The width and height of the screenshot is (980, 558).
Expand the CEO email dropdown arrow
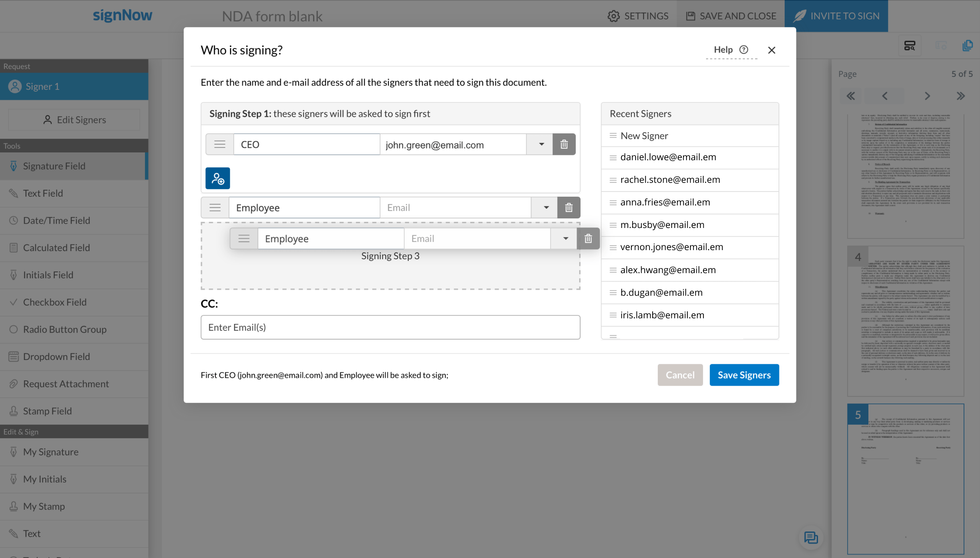tap(541, 144)
